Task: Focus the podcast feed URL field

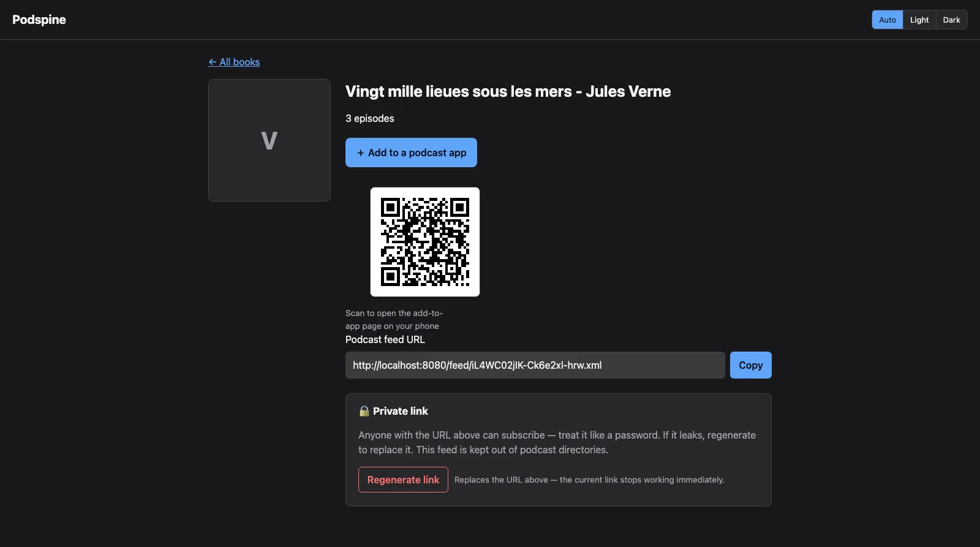Action: [x=535, y=365]
